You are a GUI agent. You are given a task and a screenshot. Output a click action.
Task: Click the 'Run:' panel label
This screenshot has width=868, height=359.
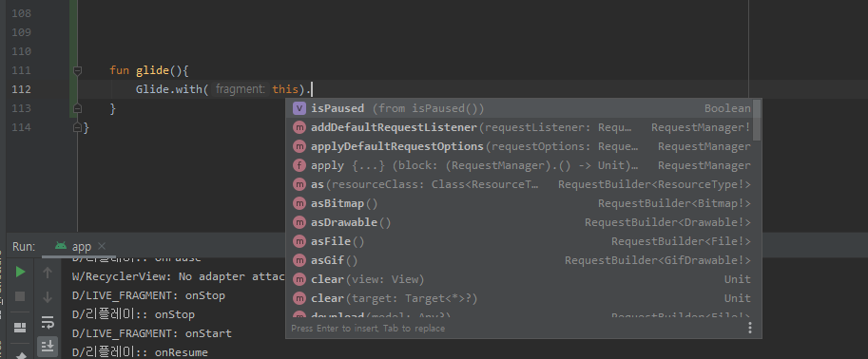pos(24,246)
